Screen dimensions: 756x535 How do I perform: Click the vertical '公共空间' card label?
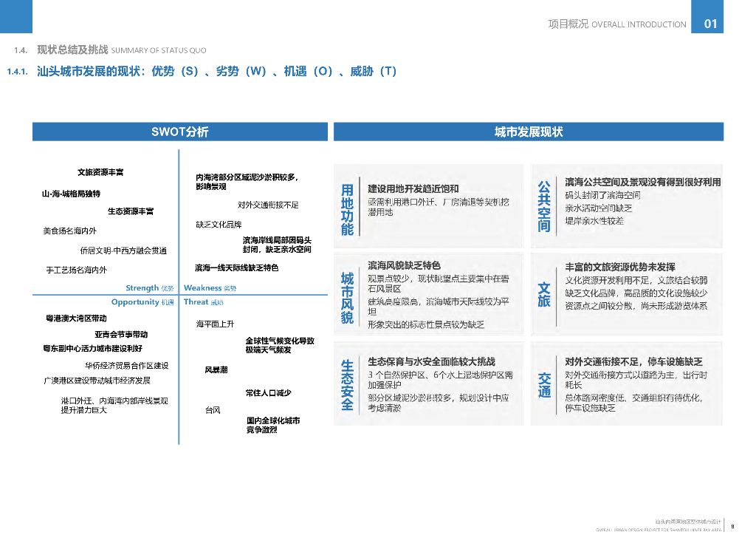544,206
